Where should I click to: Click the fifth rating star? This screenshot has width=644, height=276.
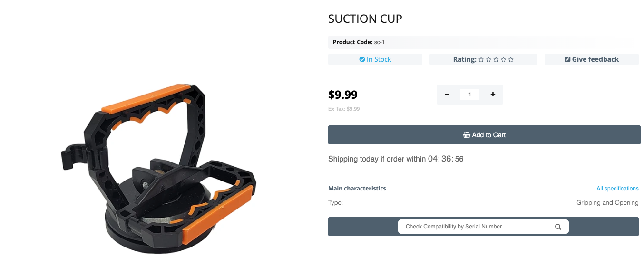[x=511, y=60]
